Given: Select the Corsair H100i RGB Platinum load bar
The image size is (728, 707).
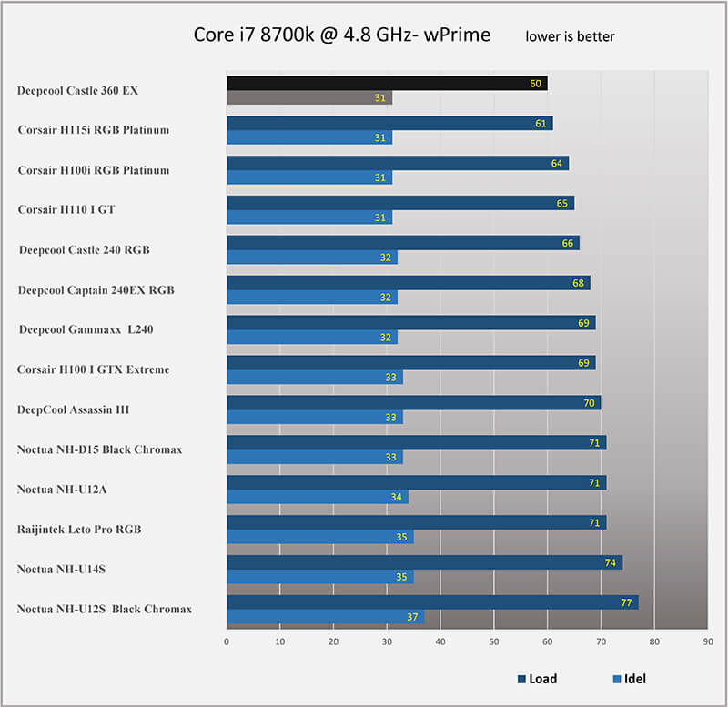Looking at the screenshot, I should (398, 164).
